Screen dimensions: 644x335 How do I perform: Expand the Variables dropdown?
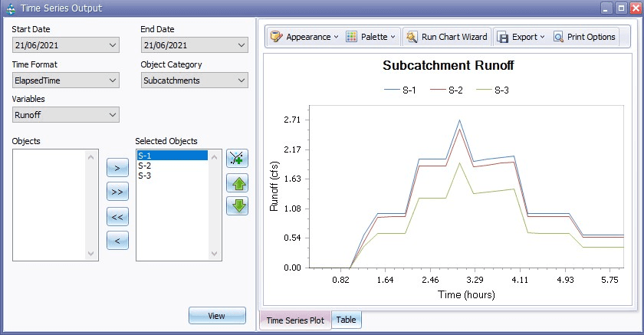(113, 115)
